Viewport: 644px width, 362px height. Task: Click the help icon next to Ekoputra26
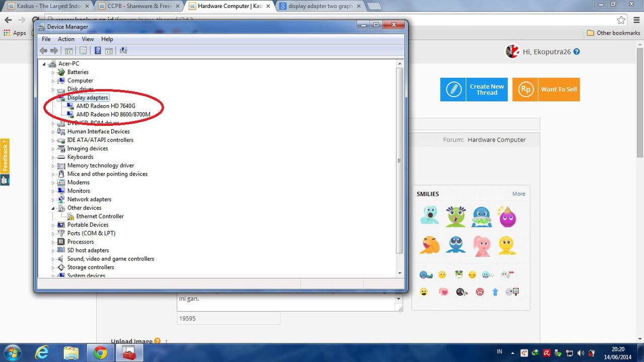click(577, 51)
